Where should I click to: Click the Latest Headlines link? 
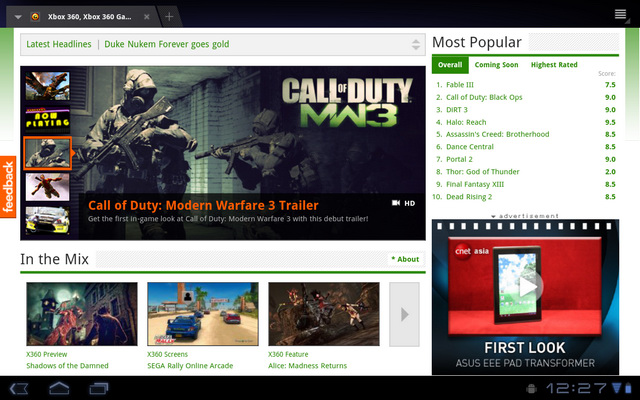(59, 44)
